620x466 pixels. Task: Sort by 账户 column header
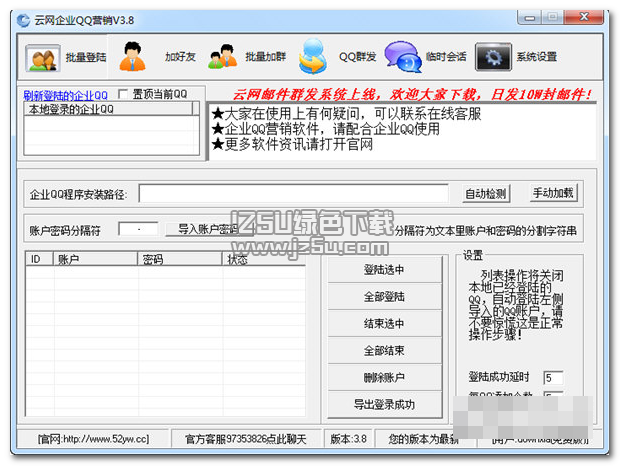tap(95, 259)
